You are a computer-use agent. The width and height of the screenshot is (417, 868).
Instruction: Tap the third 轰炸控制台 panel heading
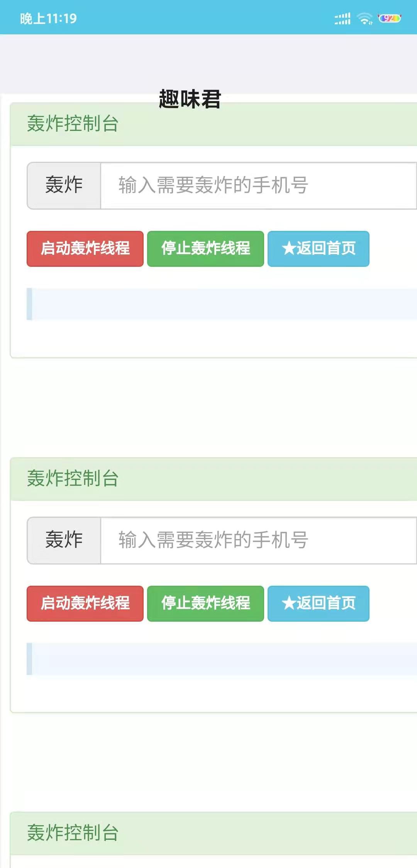tap(73, 833)
